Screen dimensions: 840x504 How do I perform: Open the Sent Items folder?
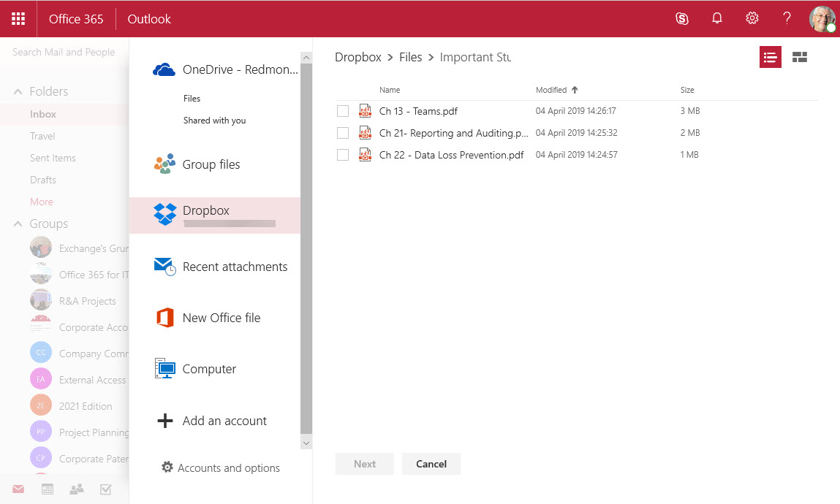[53, 158]
